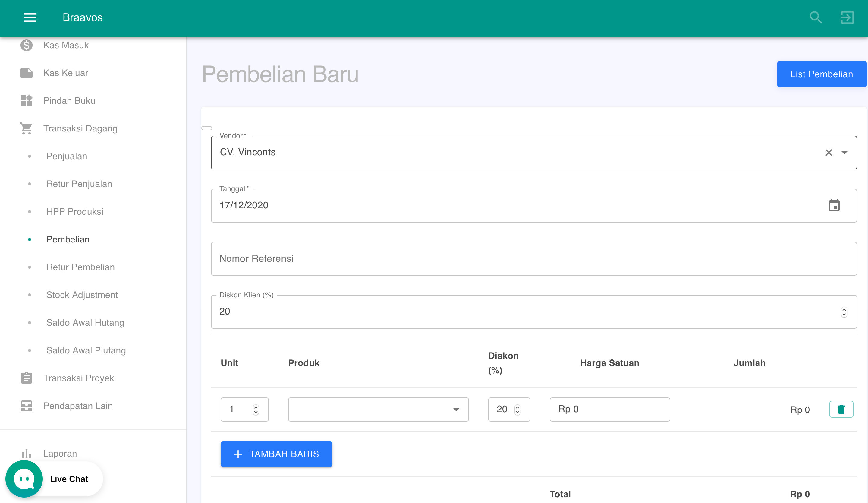Open Transaksi Dagang via the cart icon
The image size is (868, 503).
(26, 128)
